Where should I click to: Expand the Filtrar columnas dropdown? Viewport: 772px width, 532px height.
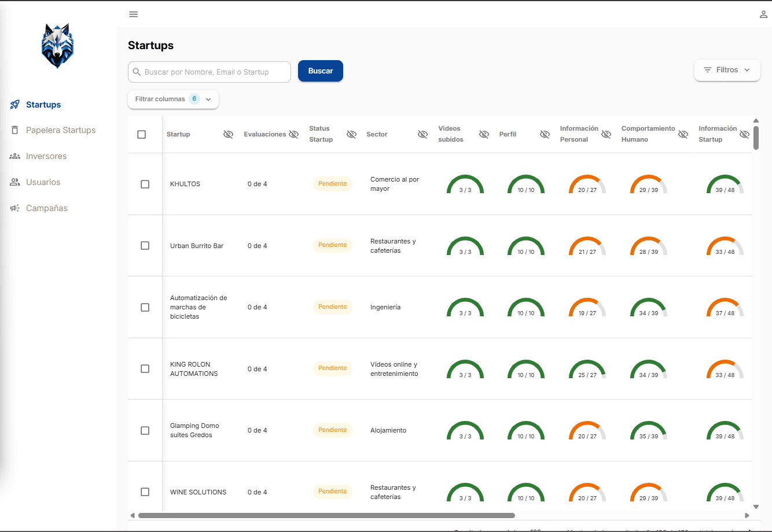(x=174, y=99)
